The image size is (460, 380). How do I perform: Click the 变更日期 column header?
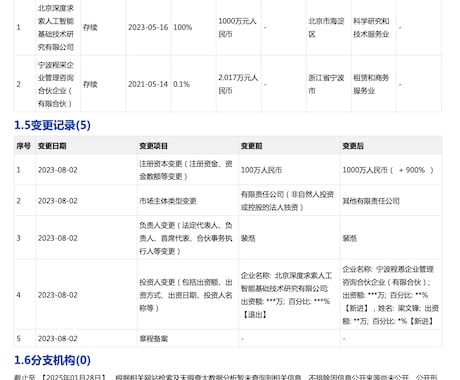(52, 146)
